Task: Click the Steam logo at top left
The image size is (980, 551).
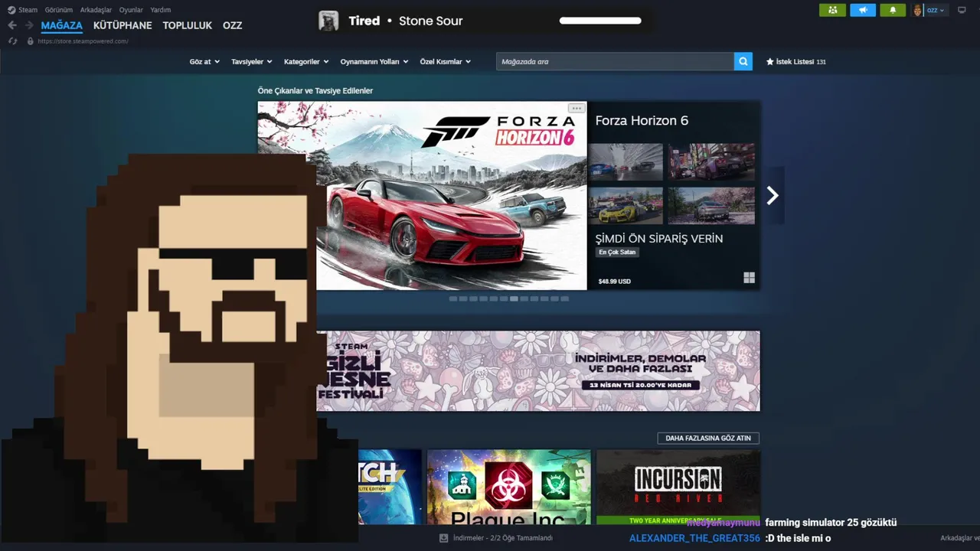Action: [x=11, y=10]
